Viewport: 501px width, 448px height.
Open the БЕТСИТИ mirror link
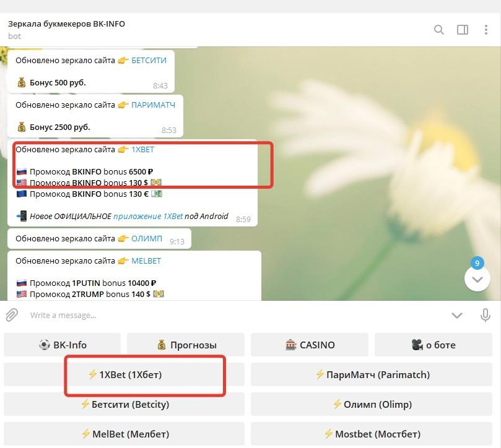[149, 61]
